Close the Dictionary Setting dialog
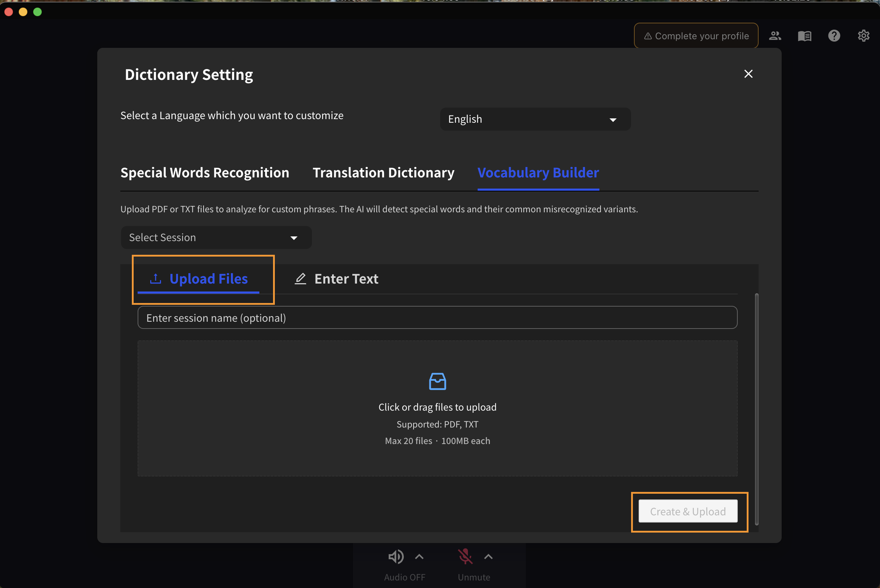This screenshot has height=588, width=880. (x=748, y=74)
